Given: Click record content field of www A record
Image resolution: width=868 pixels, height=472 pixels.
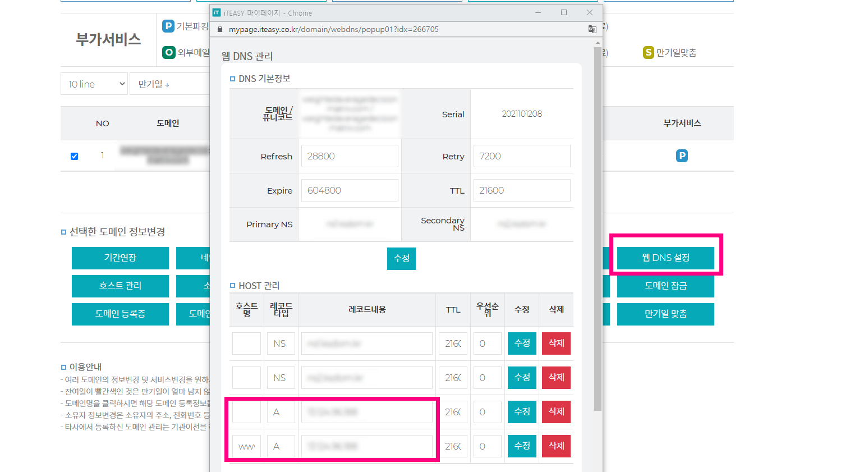Looking at the screenshot, I should click(367, 446).
